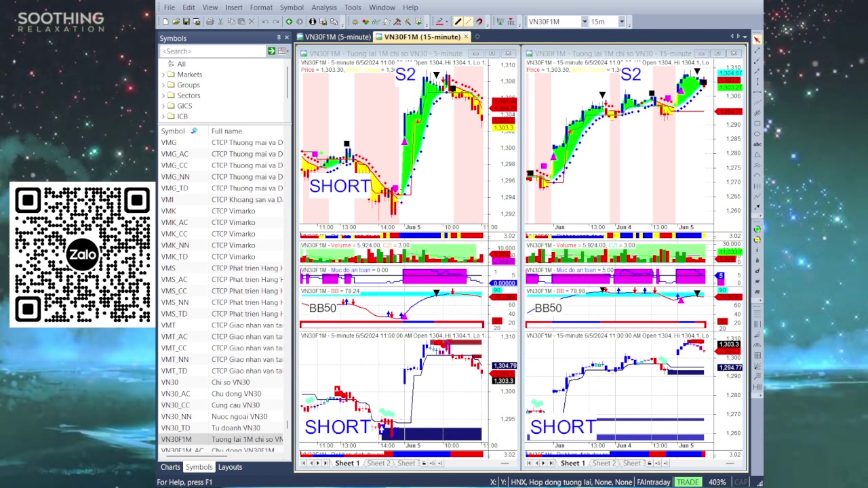
Task: Open the VN30F1M ticker selector dropdown
Action: 584,22
